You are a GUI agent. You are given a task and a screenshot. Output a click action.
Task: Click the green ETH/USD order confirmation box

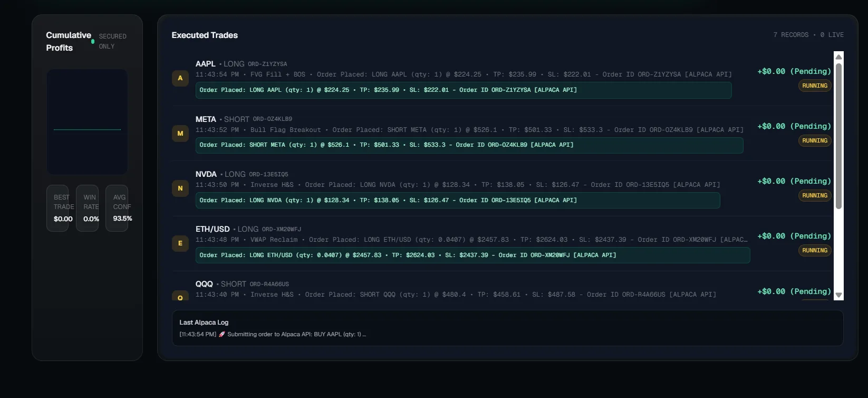click(473, 255)
